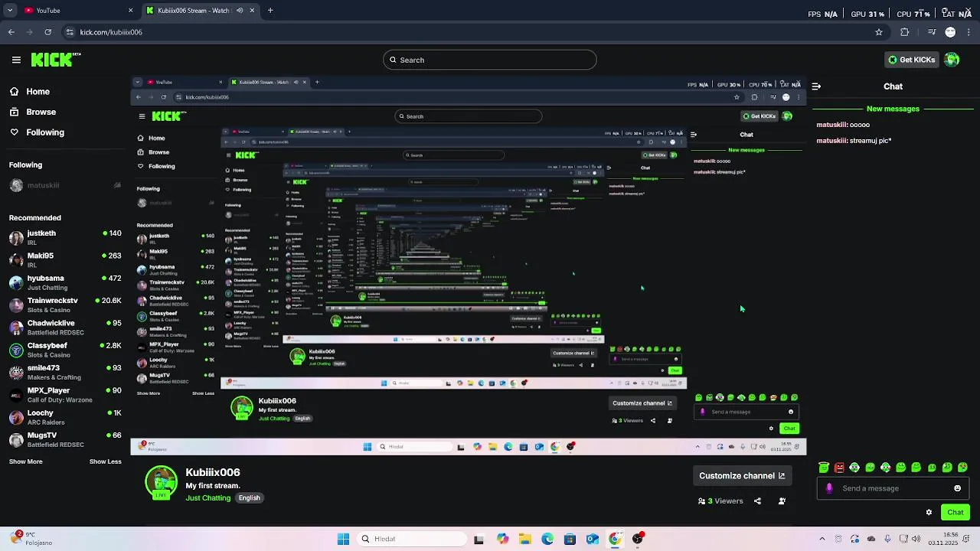Send message with green Chat button
980x551 pixels.
(x=955, y=512)
